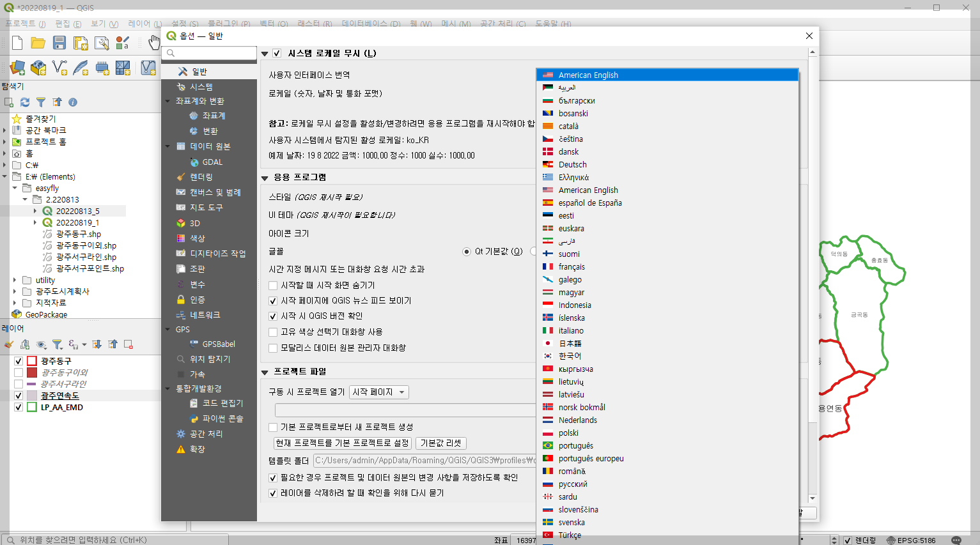
Task: Click 현재 프로젝트를 기본 프로젝트로 설정 button
Action: click(342, 443)
